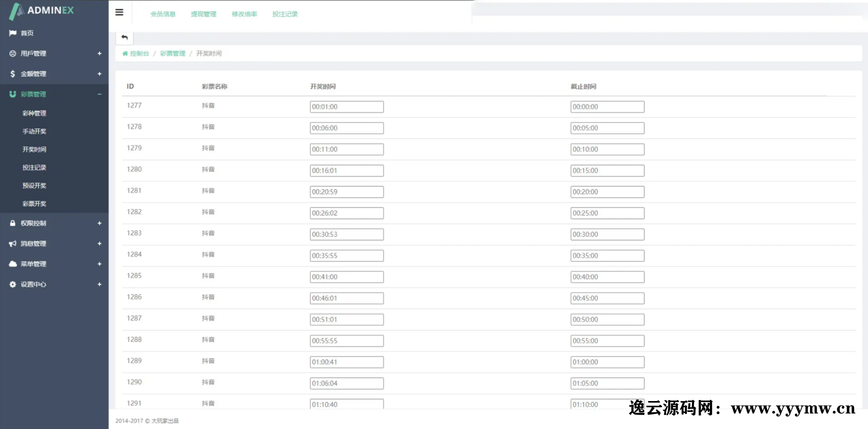The width and height of the screenshot is (868, 429).
Task: Click the 截止时间 column header
Action: [x=583, y=86]
